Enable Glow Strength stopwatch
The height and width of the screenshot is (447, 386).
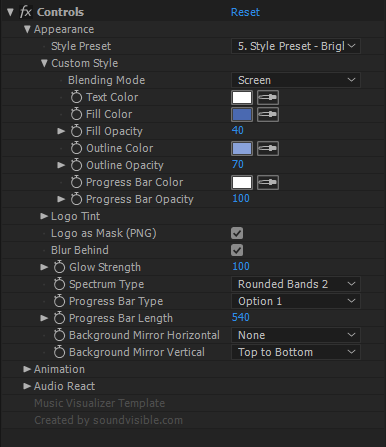coord(59,267)
